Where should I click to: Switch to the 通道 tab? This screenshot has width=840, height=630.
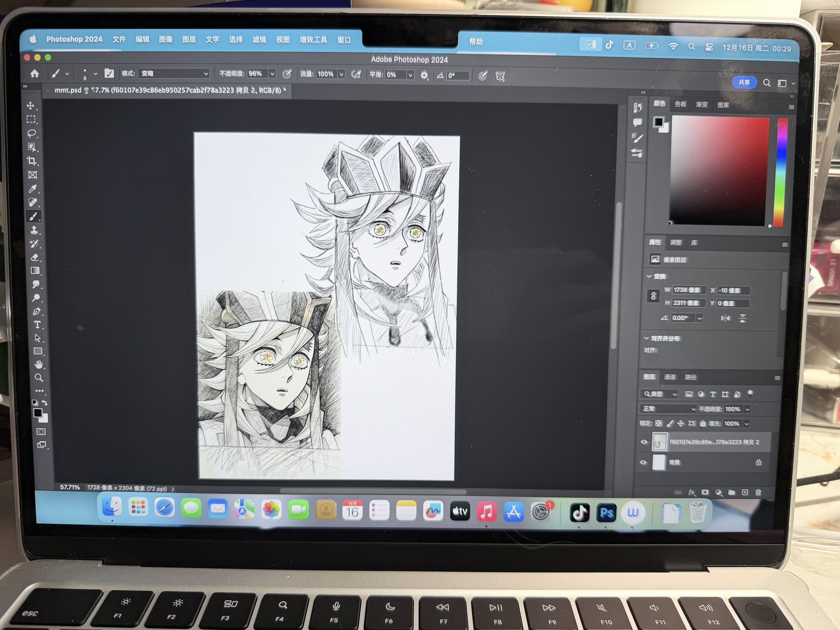coord(669,377)
